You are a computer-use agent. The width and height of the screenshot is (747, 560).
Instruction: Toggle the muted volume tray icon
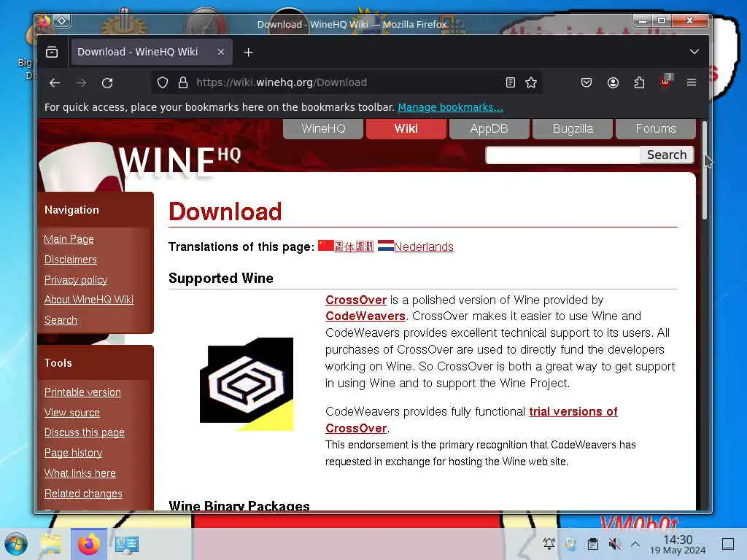pyautogui.click(x=614, y=544)
